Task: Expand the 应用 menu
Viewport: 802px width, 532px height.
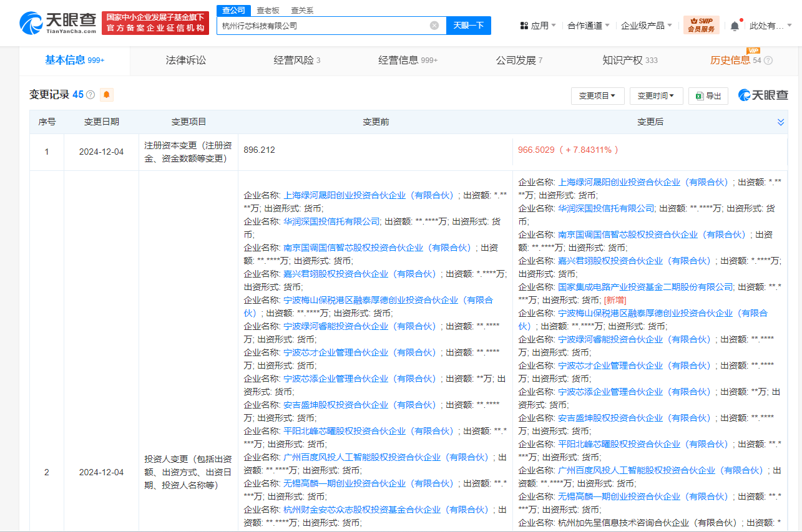Action: pyautogui.click(x=538, y=26)
